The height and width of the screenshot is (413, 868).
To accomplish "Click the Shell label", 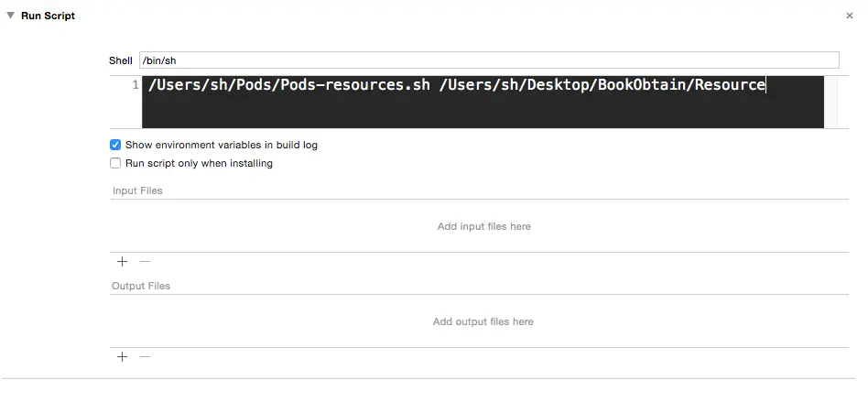I will [121, 61].
